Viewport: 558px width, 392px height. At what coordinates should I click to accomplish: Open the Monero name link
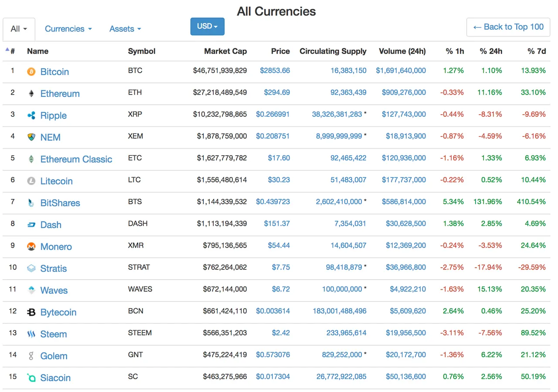tap(56, 247)
